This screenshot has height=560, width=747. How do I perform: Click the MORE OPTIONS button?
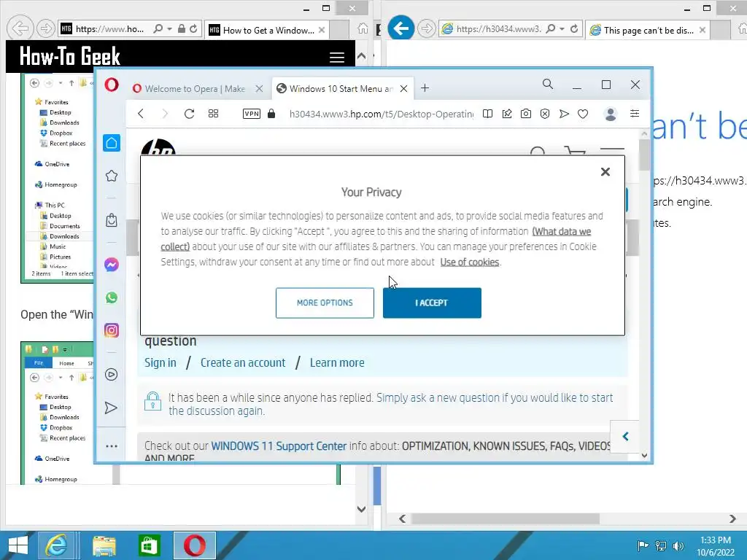(325, 303)
